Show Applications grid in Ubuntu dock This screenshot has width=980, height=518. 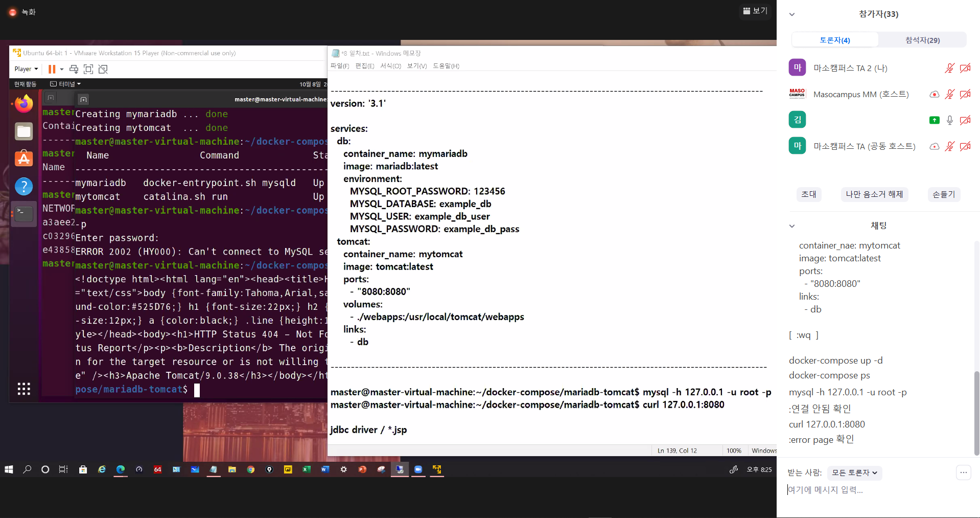24,389
